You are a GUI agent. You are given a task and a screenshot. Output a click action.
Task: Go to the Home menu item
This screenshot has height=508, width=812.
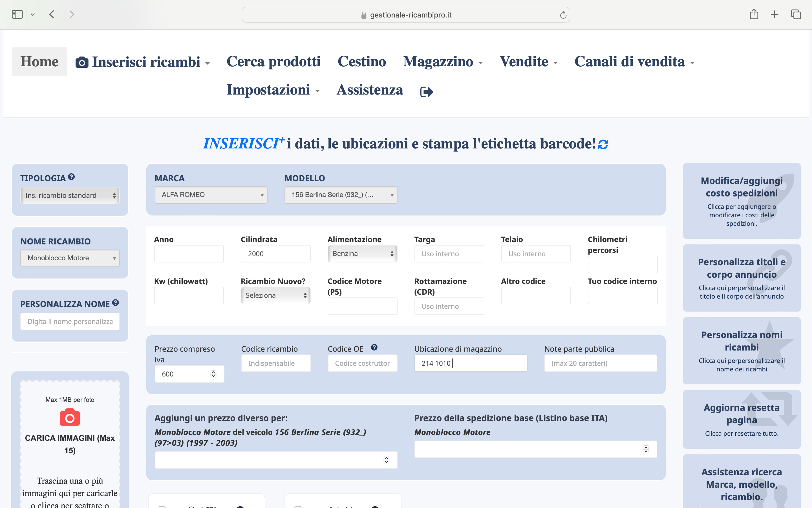pyautogui.click(x=39, y=62)
